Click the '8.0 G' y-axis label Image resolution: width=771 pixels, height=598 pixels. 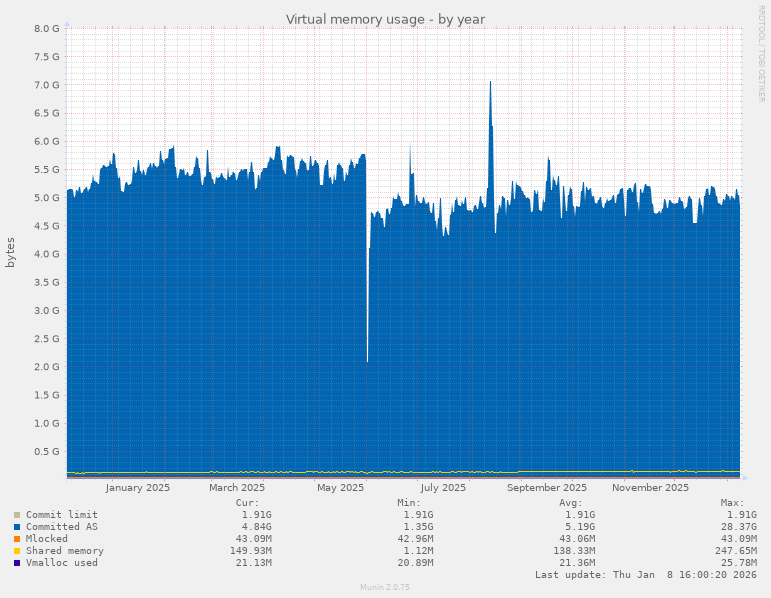[x=47, y=29]
